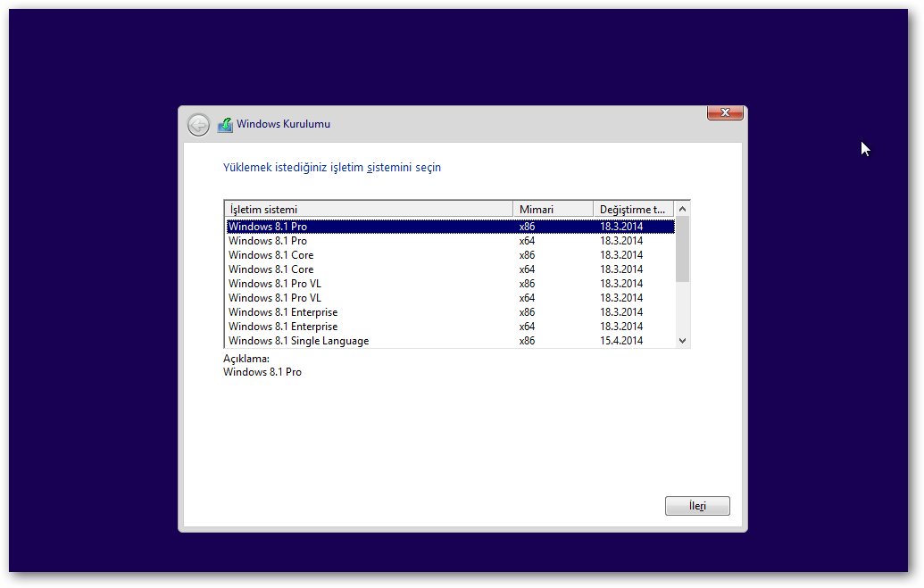Click the Windows Kurulumu setup icon in title bar
The width and height of the screenshot is (924, 588).
coord(225,125)
